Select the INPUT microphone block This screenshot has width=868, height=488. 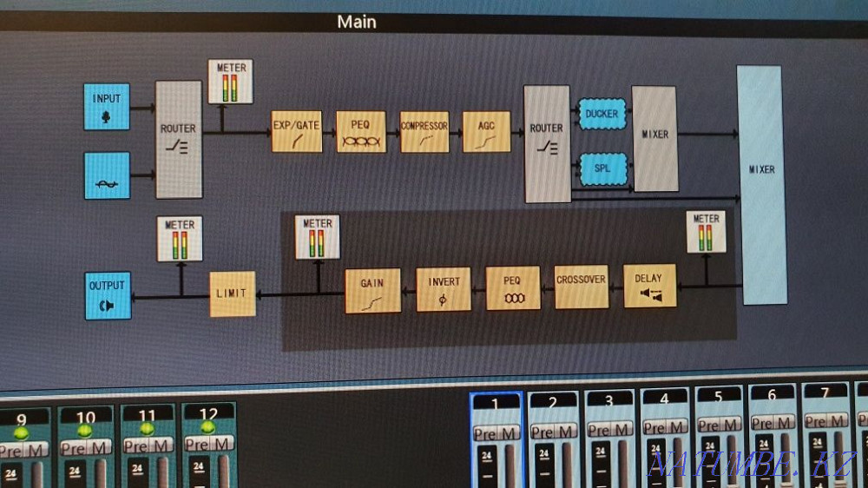[x=107, y=107]
